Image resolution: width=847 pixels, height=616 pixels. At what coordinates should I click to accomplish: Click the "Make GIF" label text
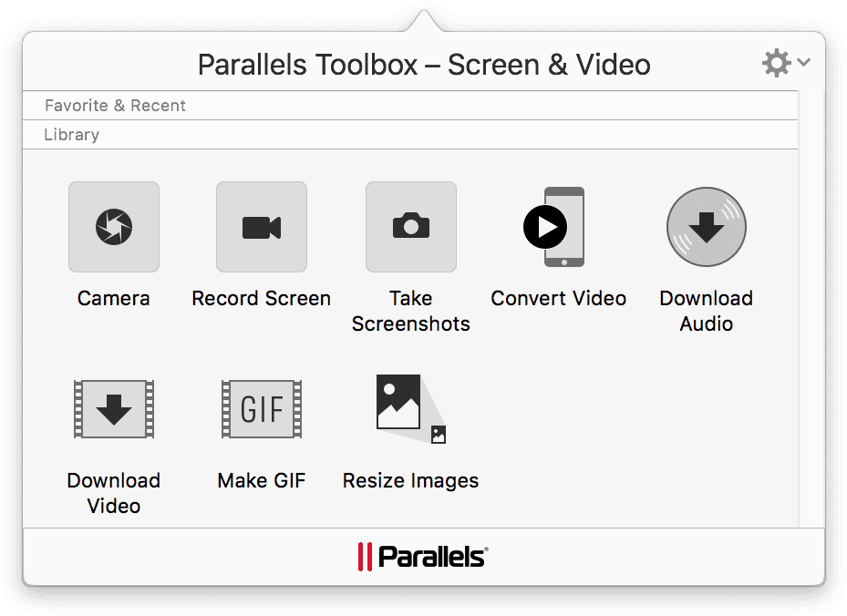pyautogui.click(x=262, y=480)
